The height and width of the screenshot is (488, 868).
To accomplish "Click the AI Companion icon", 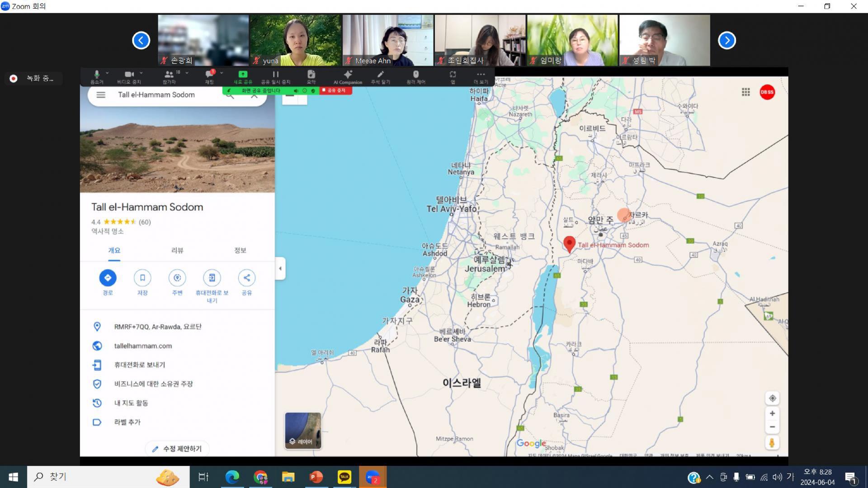I will (348, 75).
